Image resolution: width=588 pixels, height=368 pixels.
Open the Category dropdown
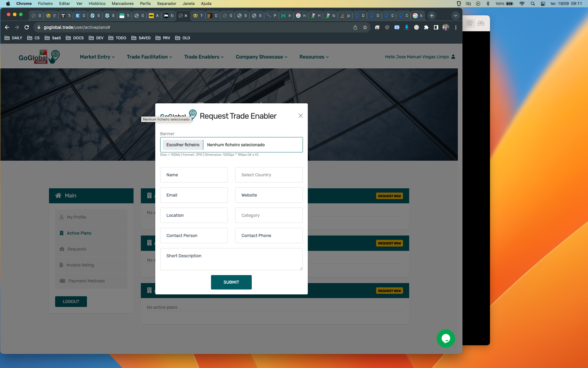[x=269, y=215]
